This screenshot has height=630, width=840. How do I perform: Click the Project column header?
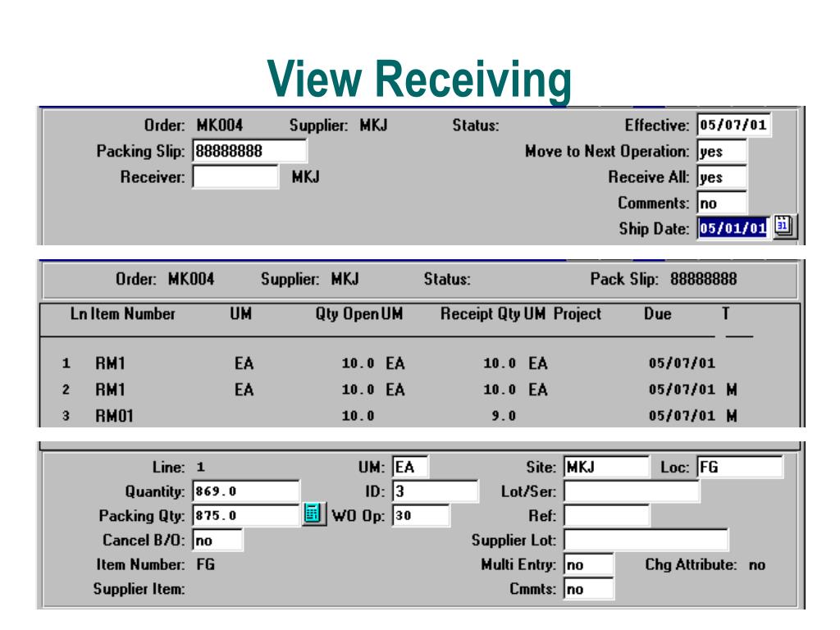[577, 314]
